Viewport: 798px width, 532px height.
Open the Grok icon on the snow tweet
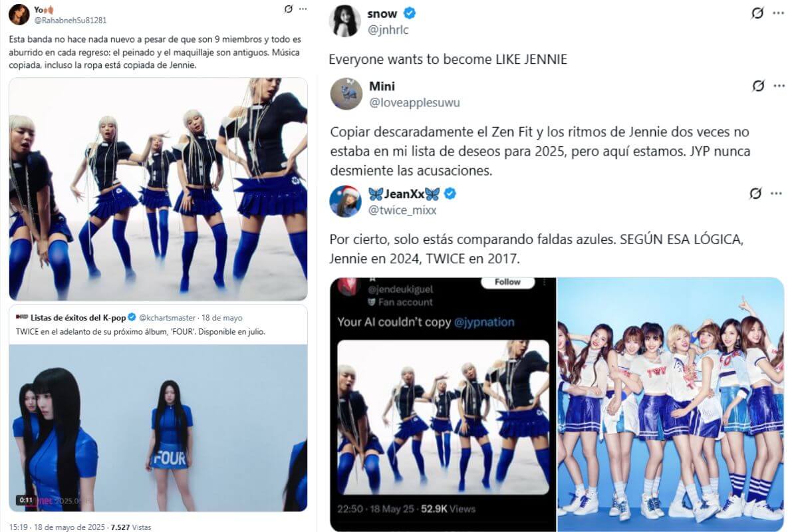click(757, 13)
